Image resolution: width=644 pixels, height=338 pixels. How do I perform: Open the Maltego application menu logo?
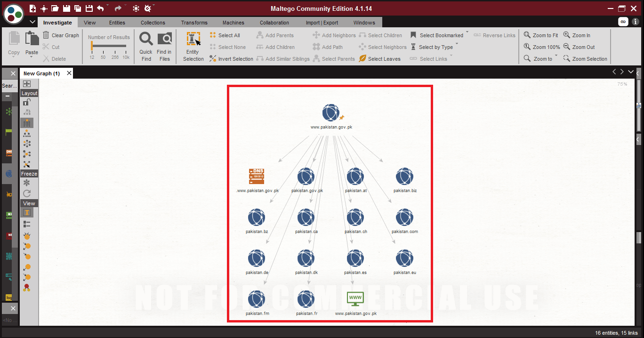coord(14,14)
